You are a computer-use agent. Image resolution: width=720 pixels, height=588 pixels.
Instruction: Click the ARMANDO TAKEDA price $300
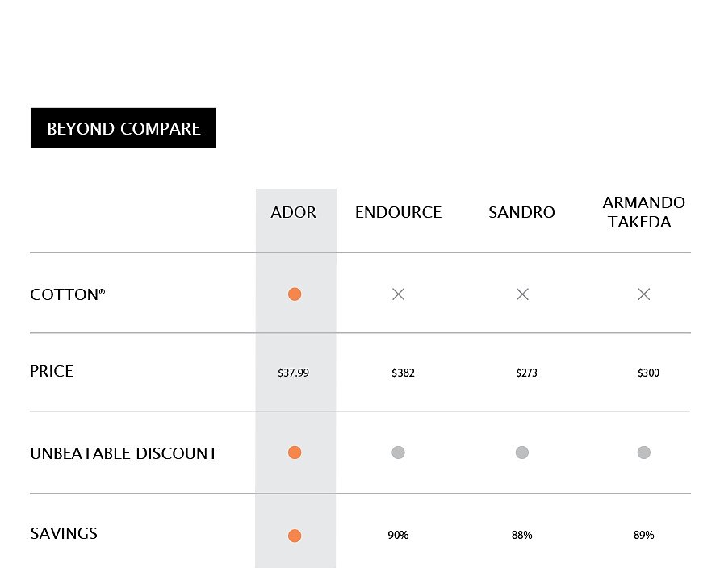648,373
